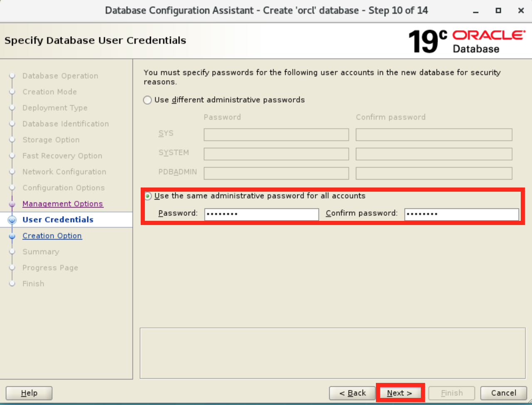
Task: Click the SYSTEM account label
Action: coord(174,152)
